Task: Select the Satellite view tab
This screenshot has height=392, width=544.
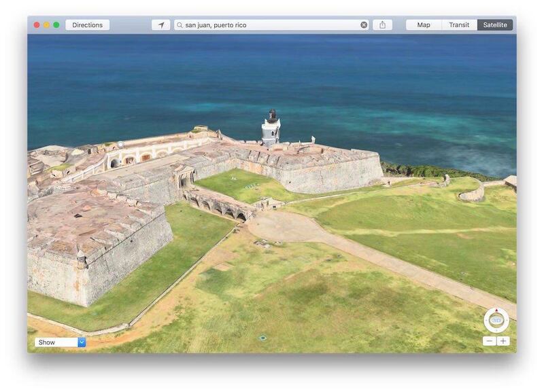Action: tap(495, 25)
